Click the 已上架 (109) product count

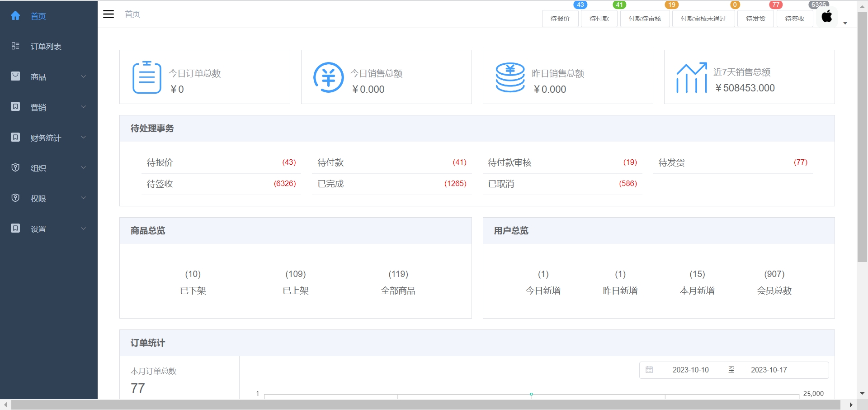coord(296,282)
